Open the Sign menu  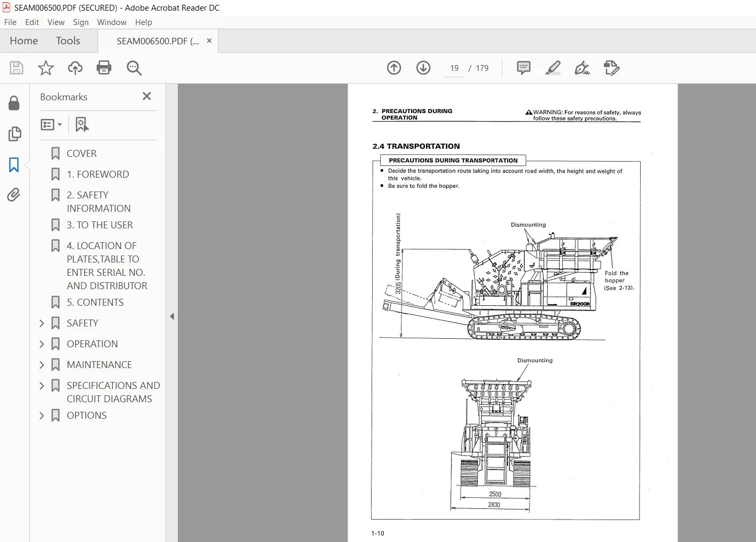point(81,22)
